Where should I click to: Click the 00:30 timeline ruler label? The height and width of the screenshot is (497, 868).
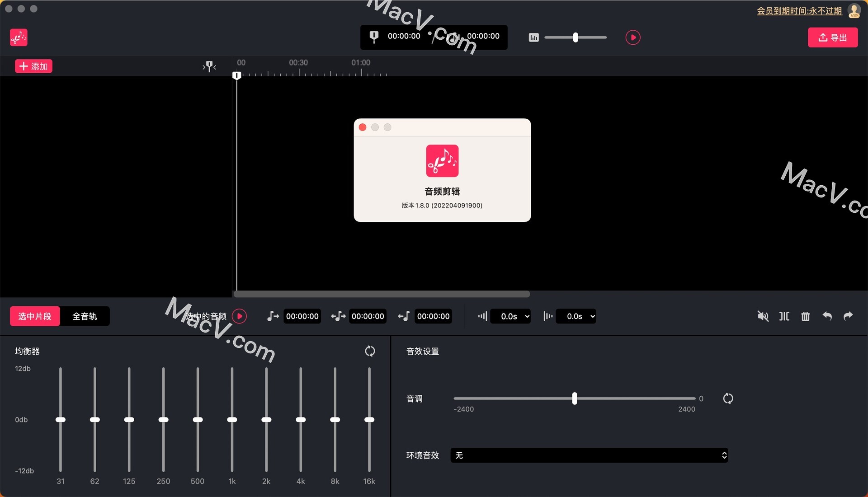coord(298,63)
